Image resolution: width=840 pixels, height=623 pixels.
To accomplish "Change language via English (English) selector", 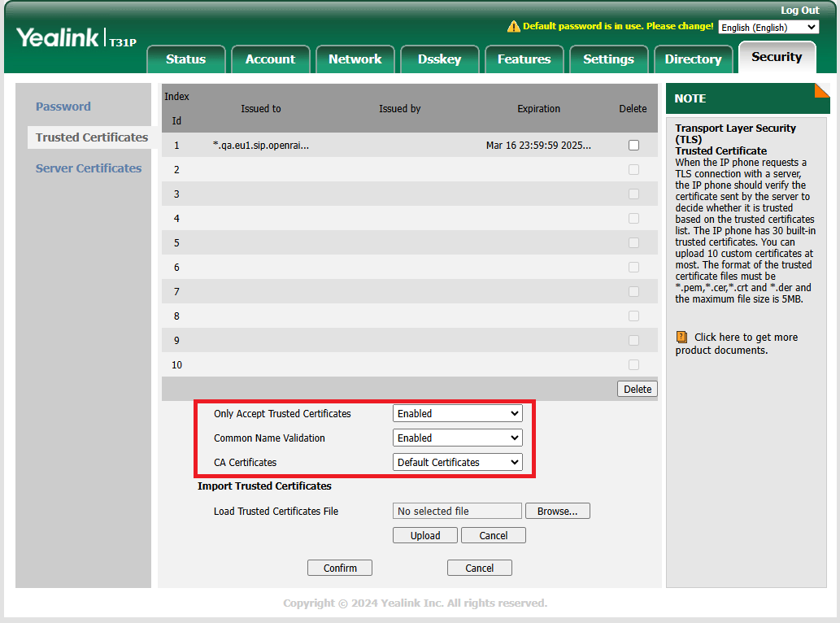I will click(x=768, y=28).
